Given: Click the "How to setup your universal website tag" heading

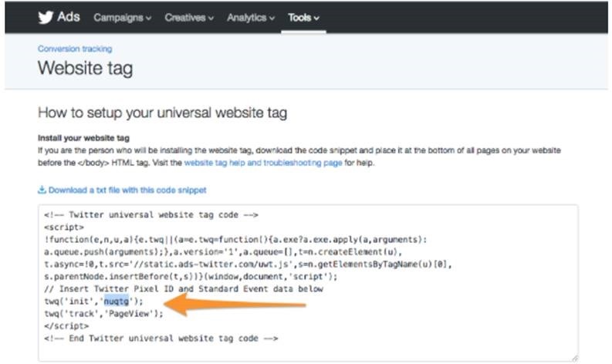Looking at the screenshot, I should click(x=162, y=113).
